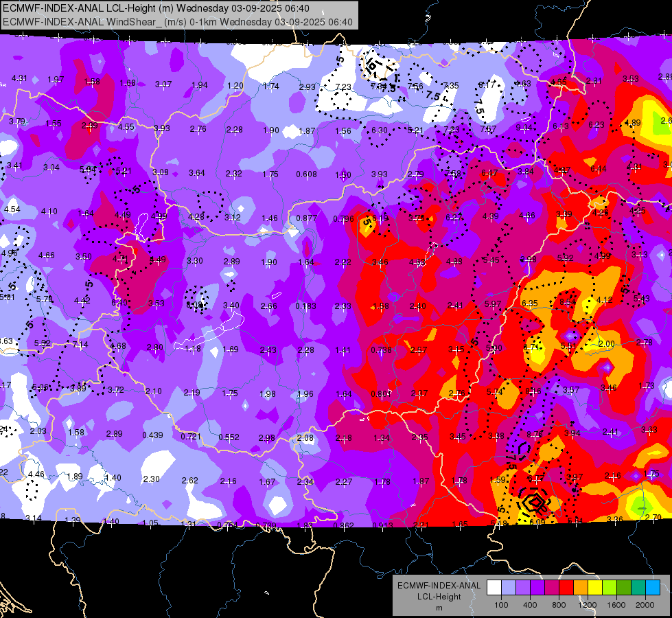The height and width of the screenshot is (618, 672).
Task: Click the wind shear value '6.77'
Action: click(536, 478)
